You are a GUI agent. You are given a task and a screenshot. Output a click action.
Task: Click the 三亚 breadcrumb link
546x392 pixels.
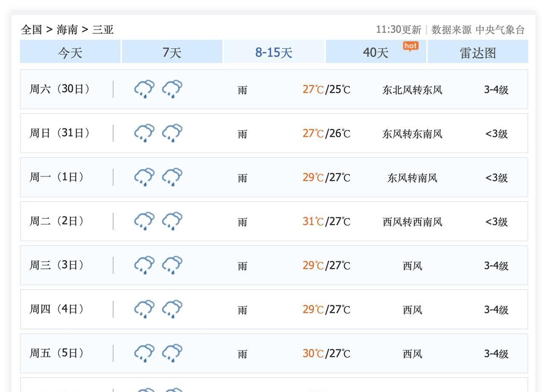point(103,30)
